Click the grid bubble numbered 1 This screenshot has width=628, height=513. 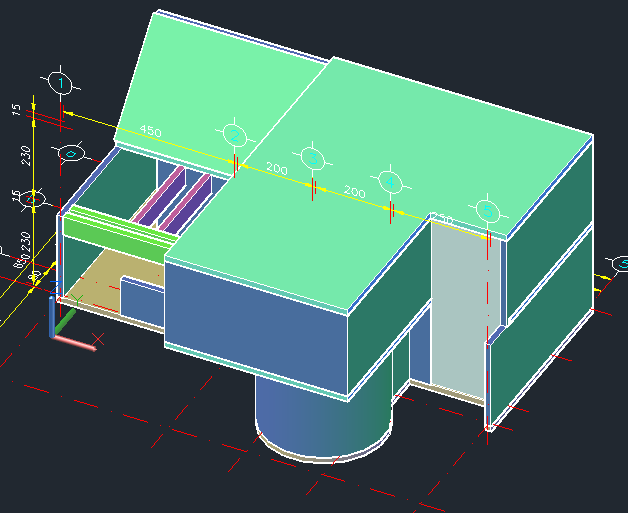[x=62, y=82]
